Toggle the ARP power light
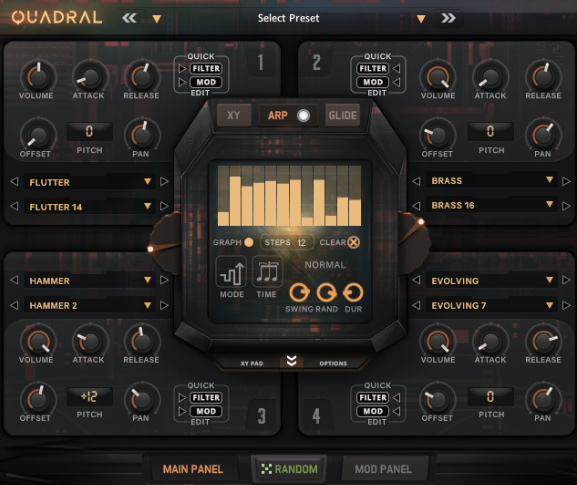 click(304, 116)
